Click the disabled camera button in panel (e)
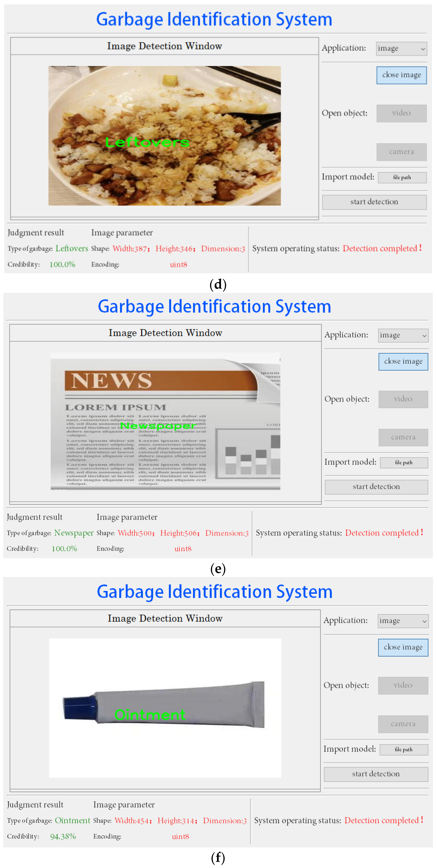 [403, 437]
